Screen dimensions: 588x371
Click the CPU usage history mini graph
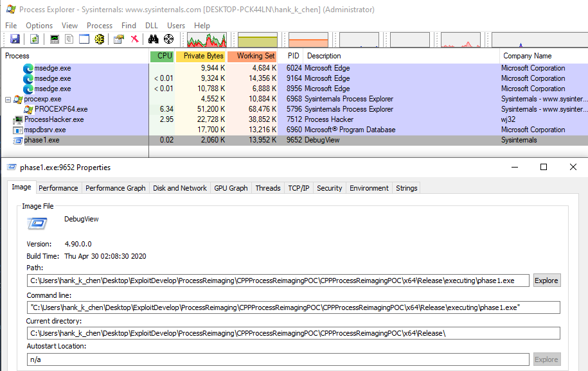coord(207,40)
